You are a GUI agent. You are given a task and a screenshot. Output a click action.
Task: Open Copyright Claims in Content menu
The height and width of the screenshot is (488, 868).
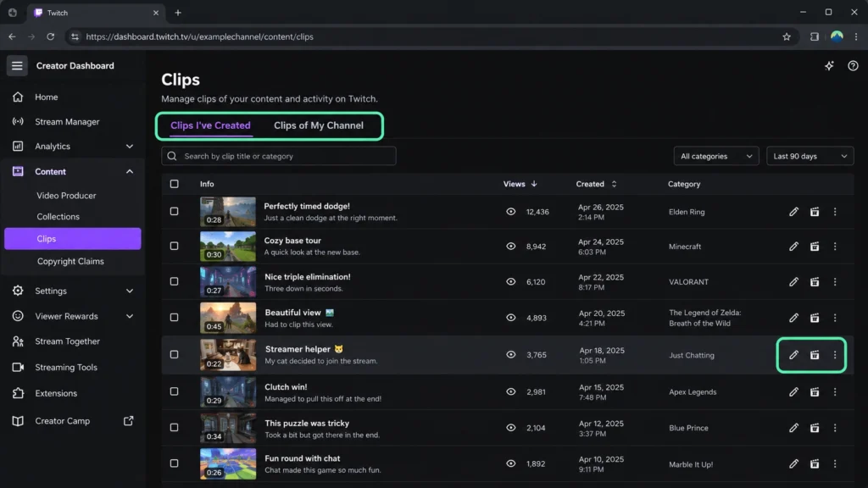(70, 261)
